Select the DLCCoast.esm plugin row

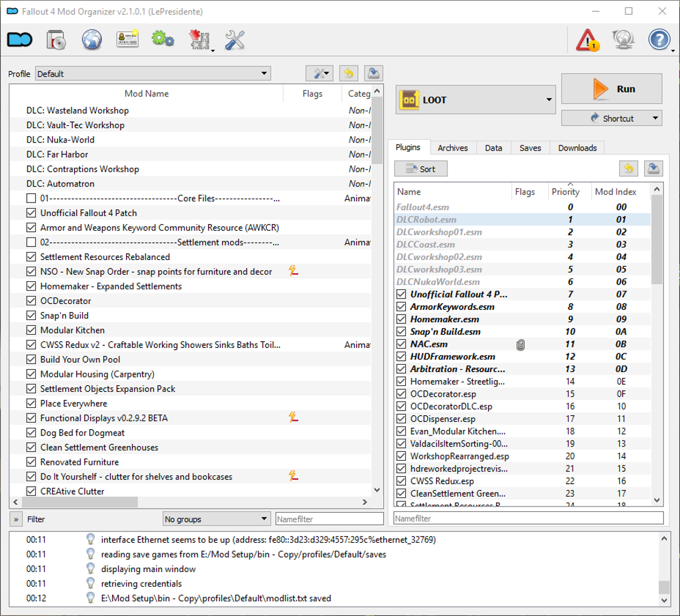tap(522, 245)
